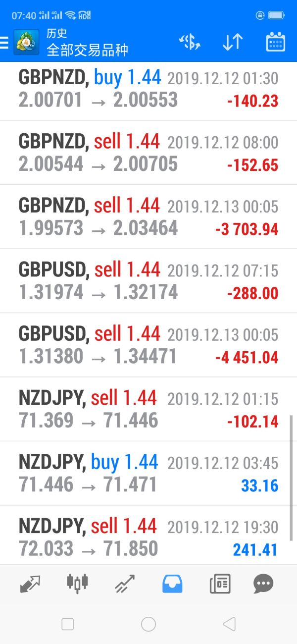Open the candlestick Chart tab

(78, 584)
